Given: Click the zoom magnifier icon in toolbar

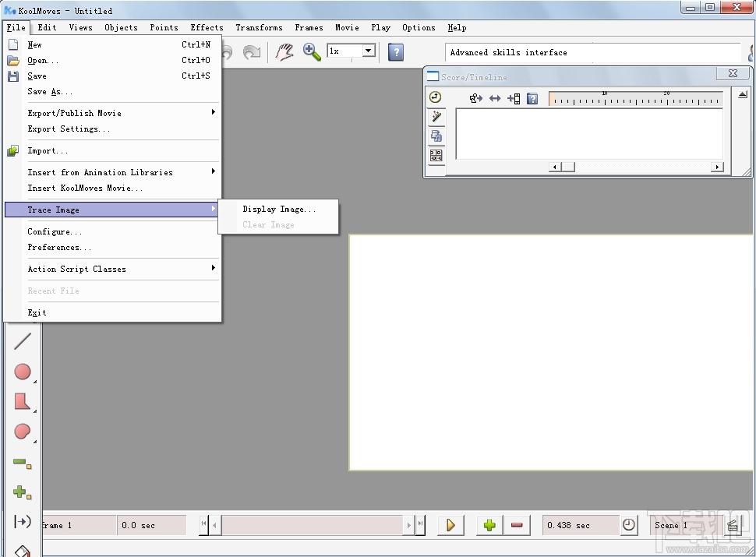Looking at the screenshot, I should [312, 52].
